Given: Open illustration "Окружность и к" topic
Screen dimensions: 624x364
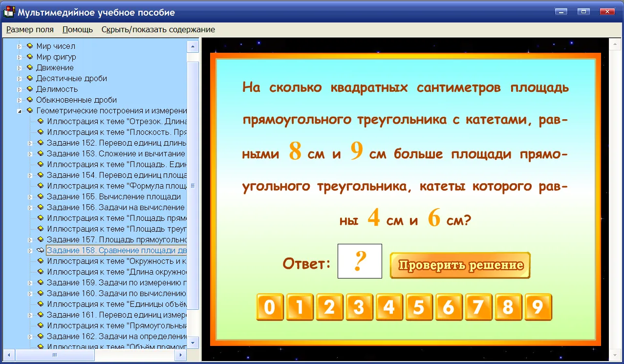Looking at the screenshot, I should pyautogui.click(x=116, y=261).
